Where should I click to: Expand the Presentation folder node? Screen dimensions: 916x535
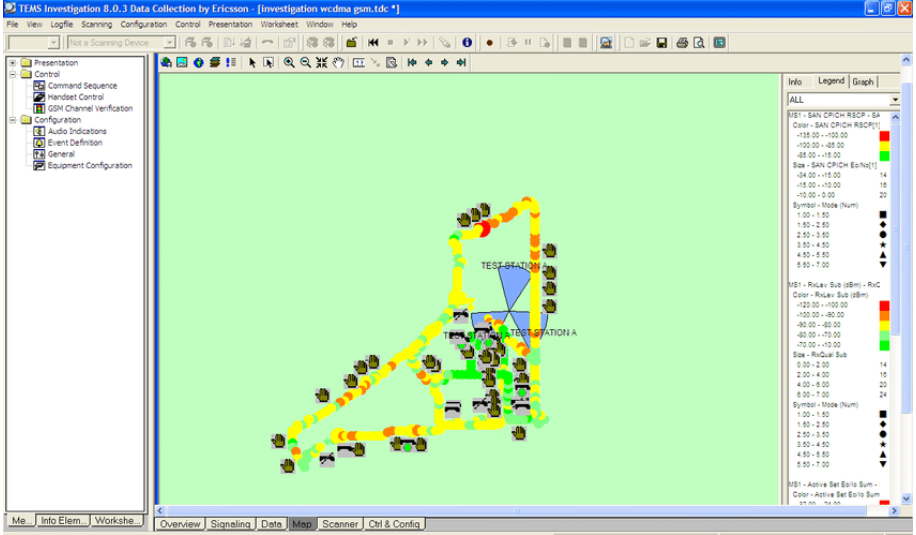point(13,63)
